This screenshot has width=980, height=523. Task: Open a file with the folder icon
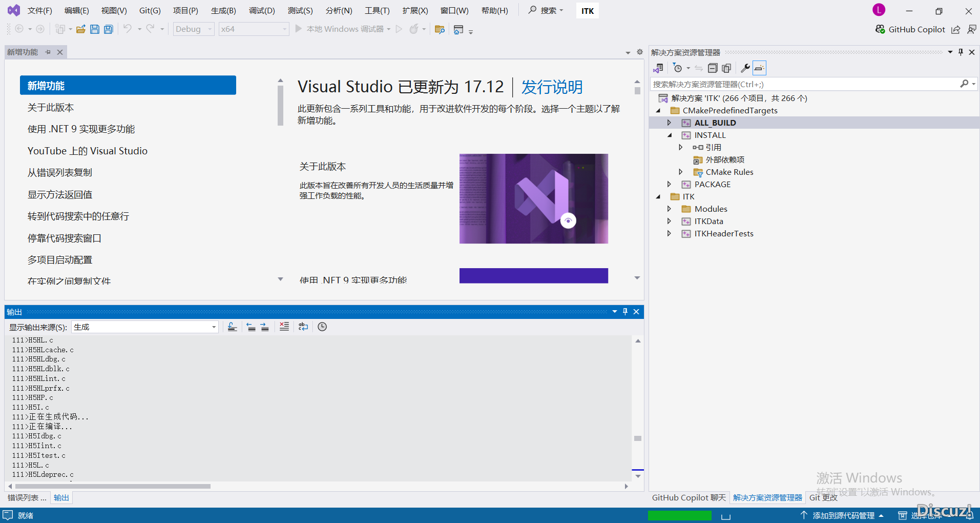[x=80, y=29]
